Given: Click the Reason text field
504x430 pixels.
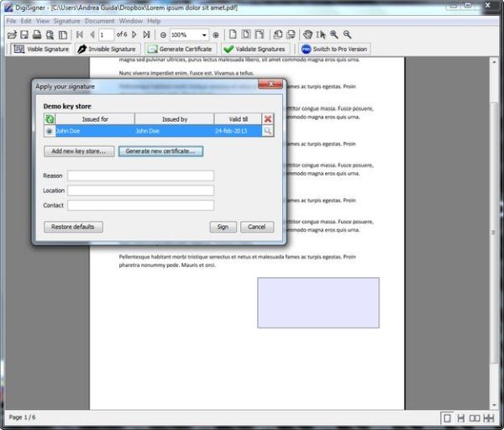Looking at the screenshot, I should pyautogui.click(x=140, y=176).
